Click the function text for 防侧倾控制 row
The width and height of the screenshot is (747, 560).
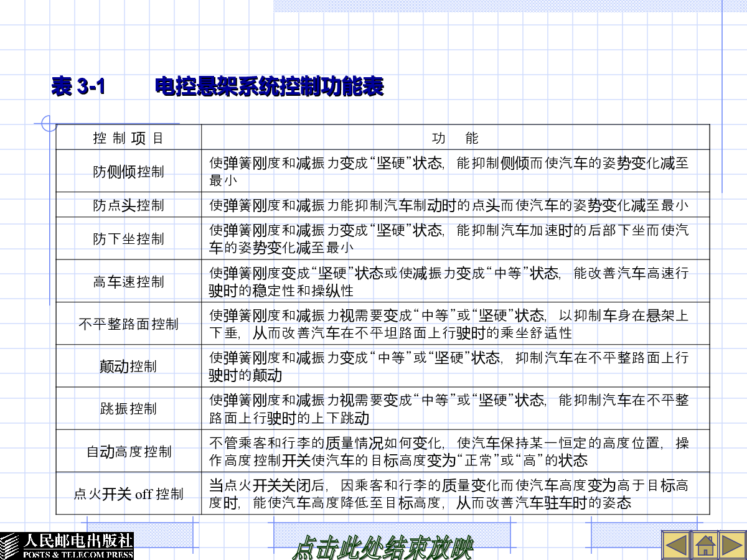pos(449,171)
